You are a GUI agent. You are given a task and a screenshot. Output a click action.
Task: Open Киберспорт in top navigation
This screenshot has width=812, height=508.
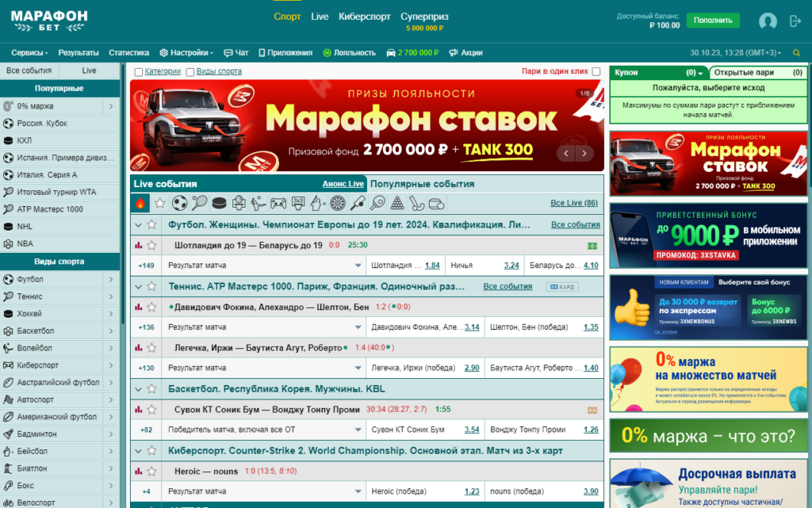365,17
